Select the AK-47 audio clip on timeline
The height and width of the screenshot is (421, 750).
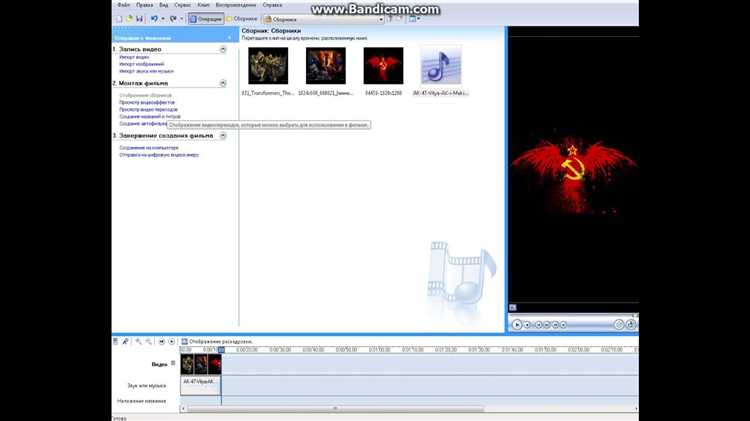pyautogui.click(x=200, y=385)
